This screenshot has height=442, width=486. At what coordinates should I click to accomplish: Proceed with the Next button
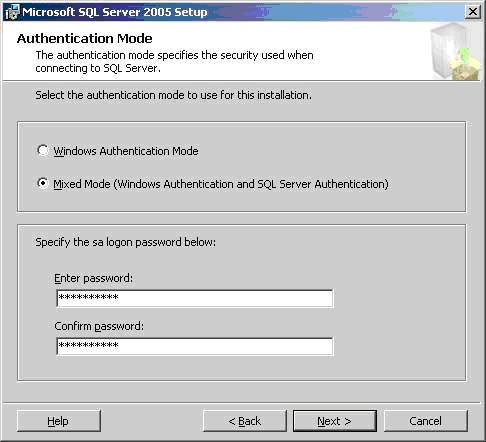coord(335,421)
